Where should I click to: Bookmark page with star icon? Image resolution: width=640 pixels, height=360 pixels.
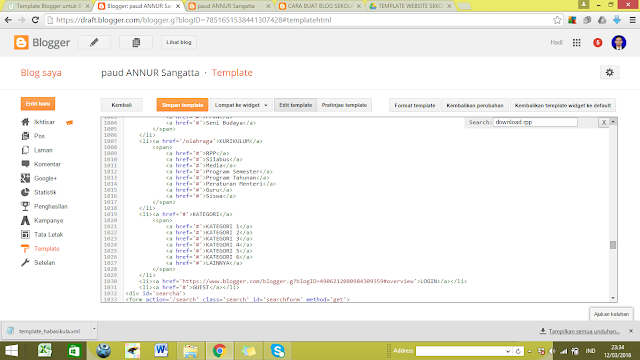pyautogui.click(x=557, y=20)
